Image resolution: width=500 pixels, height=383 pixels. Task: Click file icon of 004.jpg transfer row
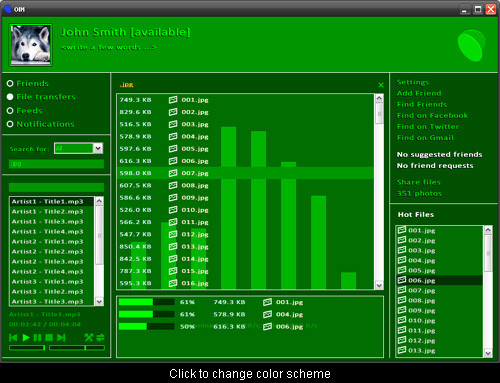tap(267, 314)
